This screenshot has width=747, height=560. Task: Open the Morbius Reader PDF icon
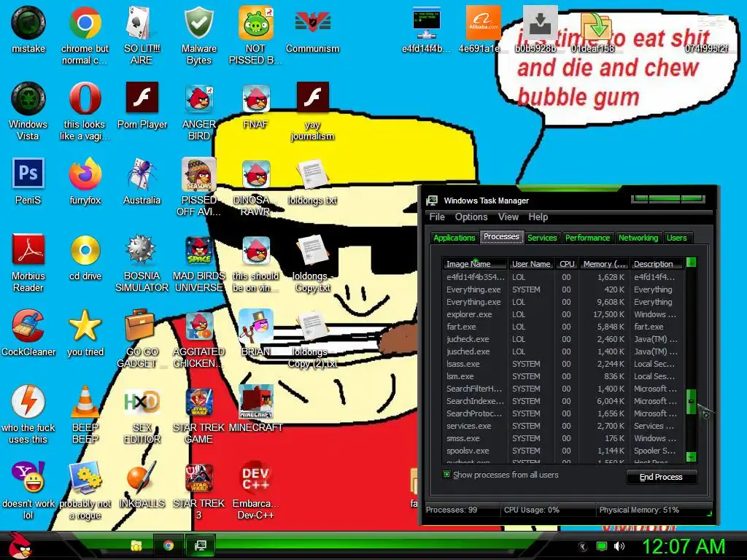click(28, 262)
